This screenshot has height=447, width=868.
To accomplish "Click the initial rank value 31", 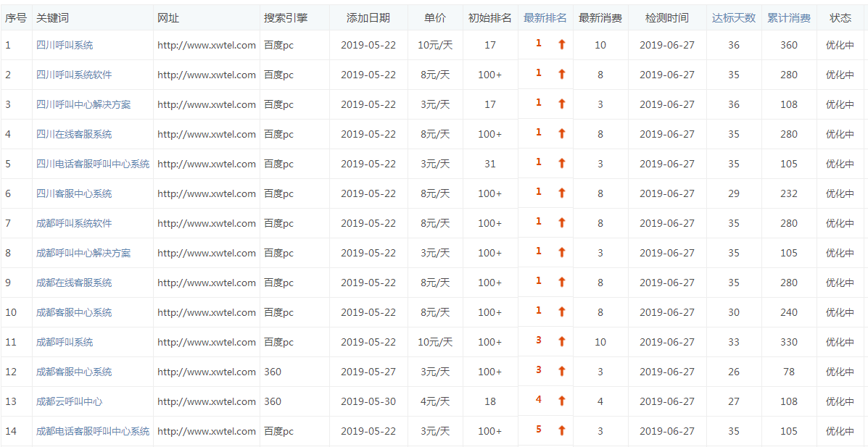I will point(490,164).
